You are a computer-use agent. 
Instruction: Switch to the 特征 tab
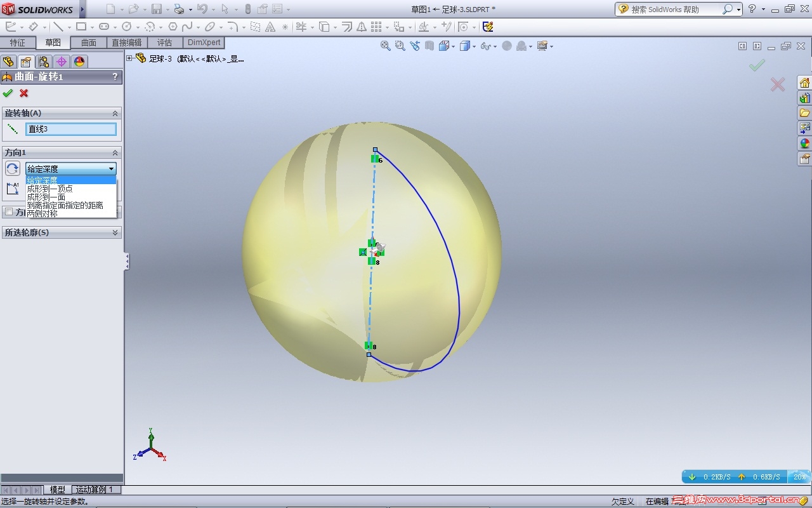pos(18,43)
